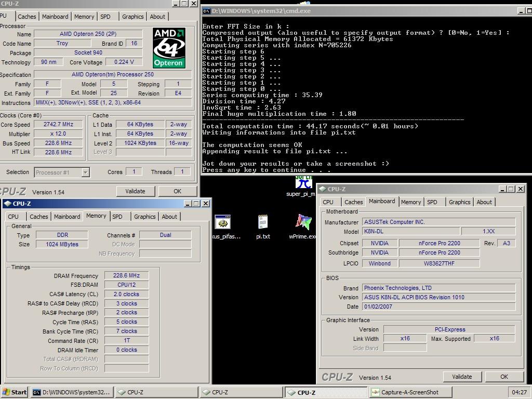Open the Windows Start button
Image resolution: width=532 pixels, height=399 pixels.
[x=15, y=392]
